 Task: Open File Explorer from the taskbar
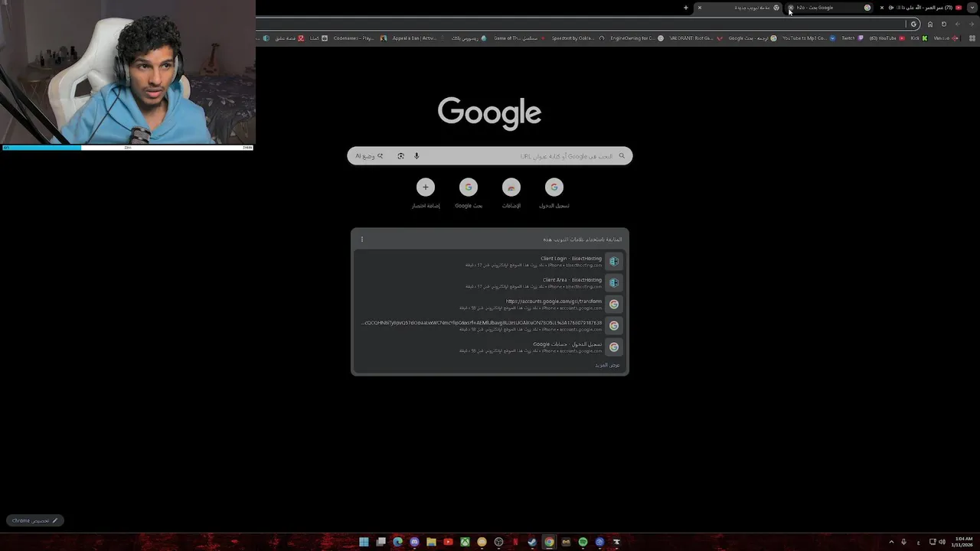(x=431, y=542)
